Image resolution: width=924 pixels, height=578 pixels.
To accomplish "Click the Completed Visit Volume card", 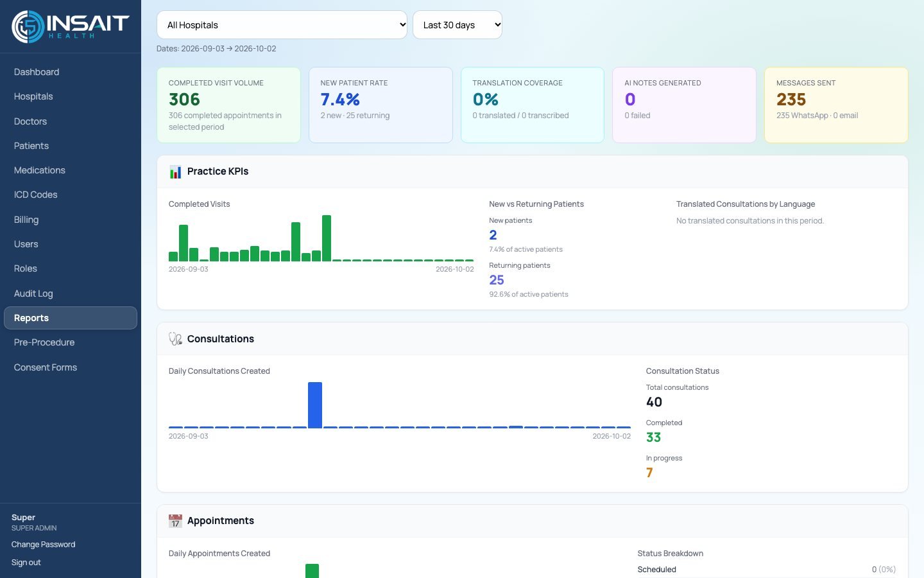I will [x=228, y=105].
